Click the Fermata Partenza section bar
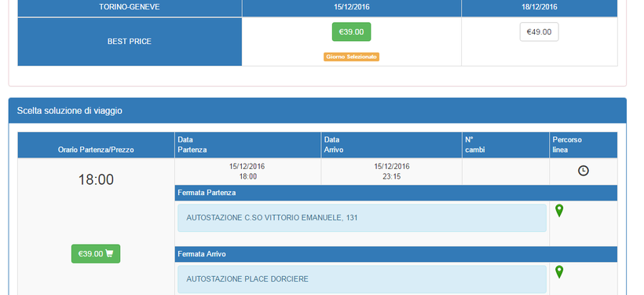 tap(396, 193)
